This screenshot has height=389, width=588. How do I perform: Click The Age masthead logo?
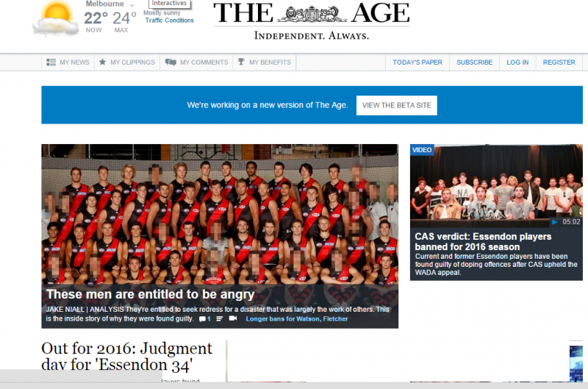311,15
